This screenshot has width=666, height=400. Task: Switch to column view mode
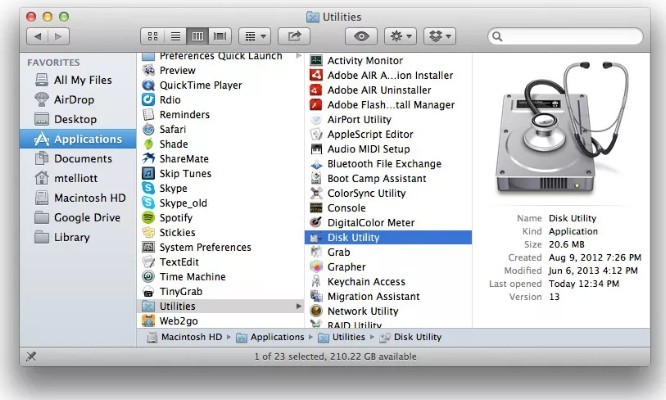[198, 37]
